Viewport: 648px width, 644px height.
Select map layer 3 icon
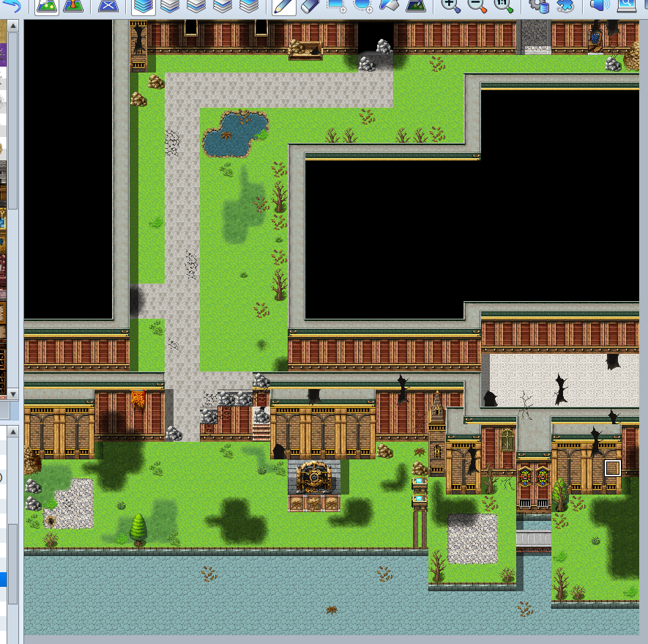(223, 5)
